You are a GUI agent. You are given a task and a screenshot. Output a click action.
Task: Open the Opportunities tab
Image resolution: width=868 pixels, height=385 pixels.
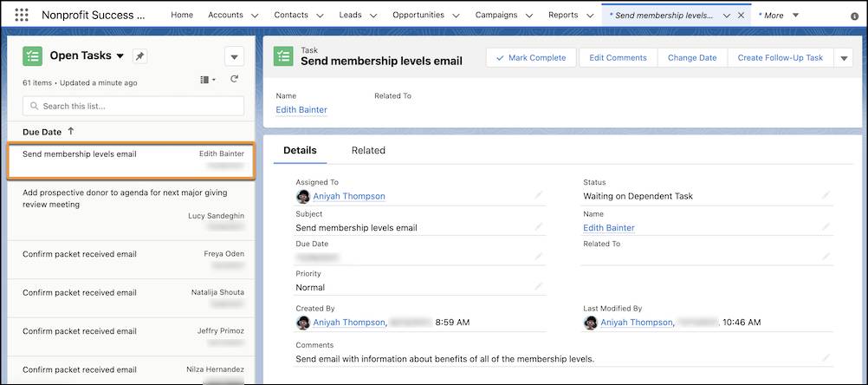pos(418,15)
